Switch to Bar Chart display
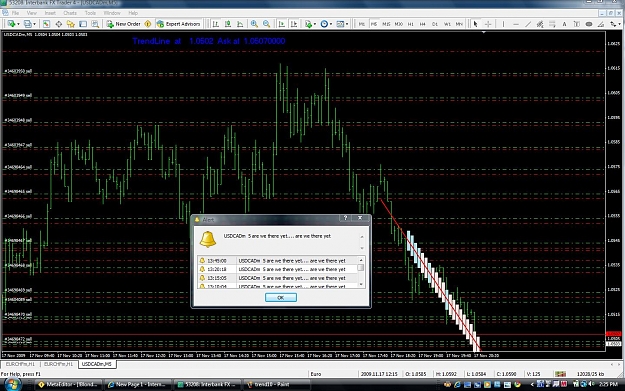The width and height of the screenshot is (625, 391). pos(216,24)
